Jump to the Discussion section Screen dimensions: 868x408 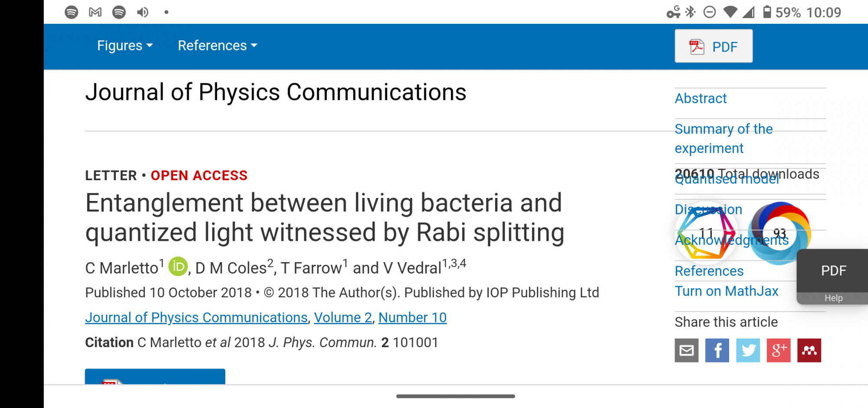pyautogui.click(x=708, y=209)
